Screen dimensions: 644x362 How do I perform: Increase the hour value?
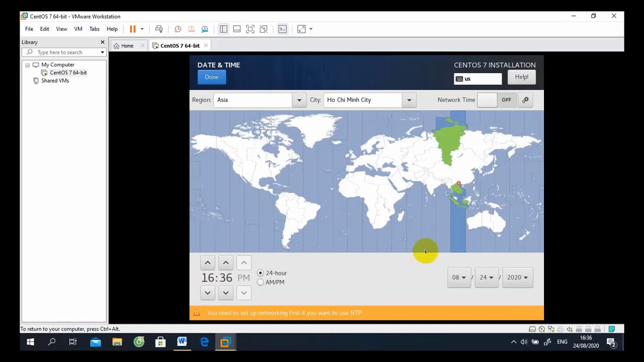coord(208,262)
